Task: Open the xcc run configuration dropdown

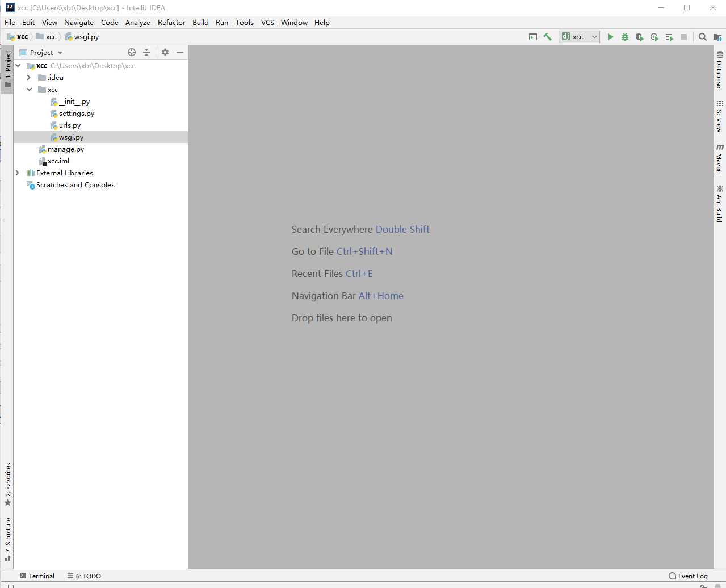Action: 579,37
